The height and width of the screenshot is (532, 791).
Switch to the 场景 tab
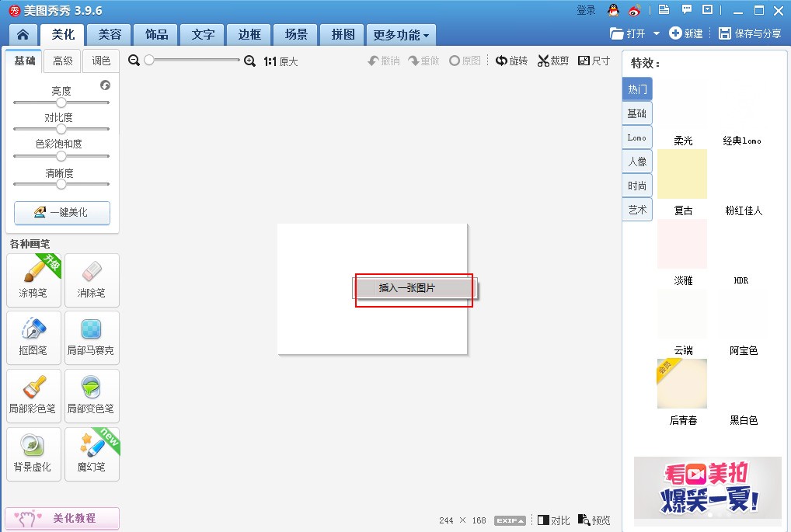coord(295,34)
